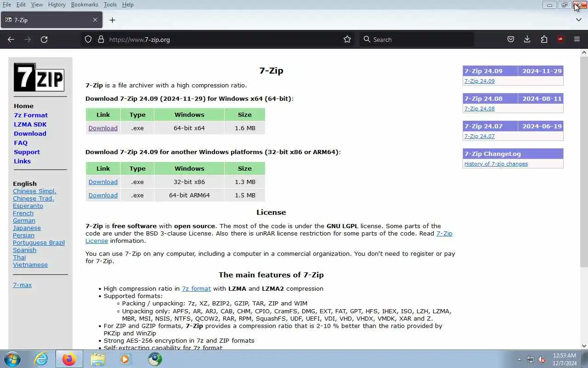
Task: Open the Windows Start button
Action: [x=11, y=359]
